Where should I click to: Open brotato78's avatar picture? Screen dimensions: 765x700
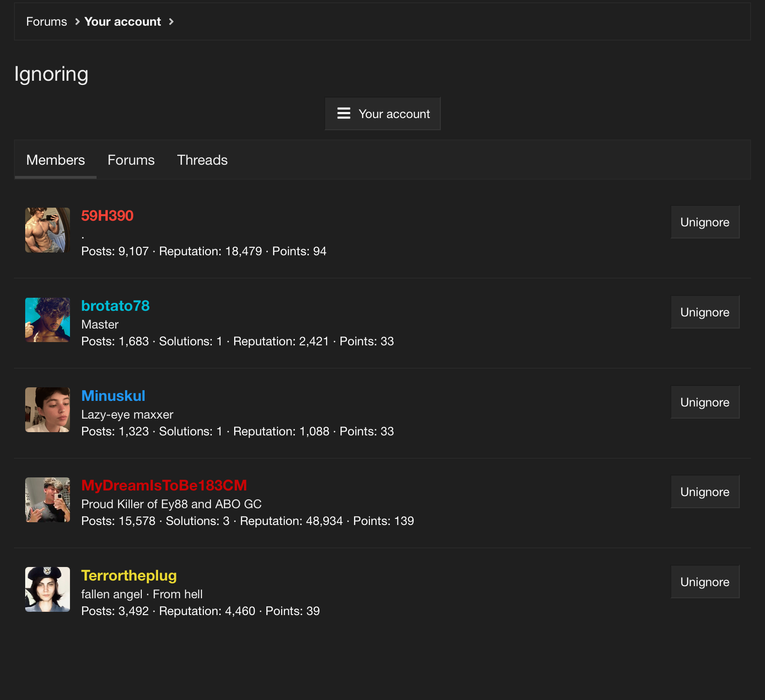click(48, 320)
